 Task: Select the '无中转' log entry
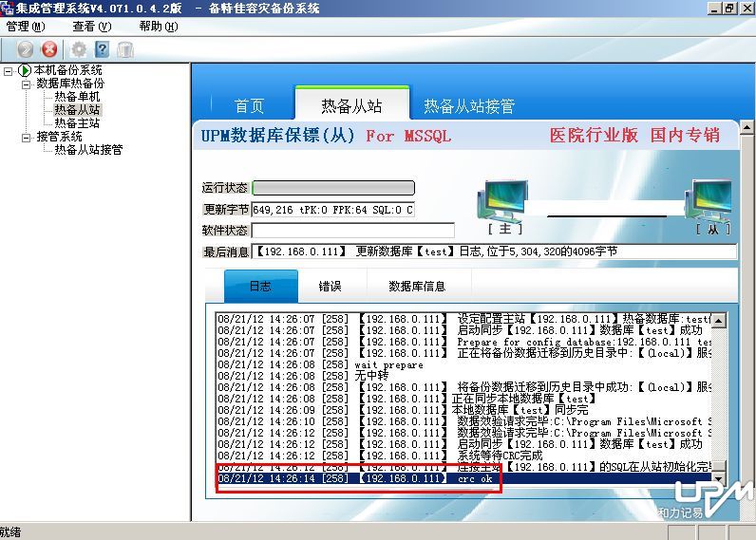click(463, 376)
